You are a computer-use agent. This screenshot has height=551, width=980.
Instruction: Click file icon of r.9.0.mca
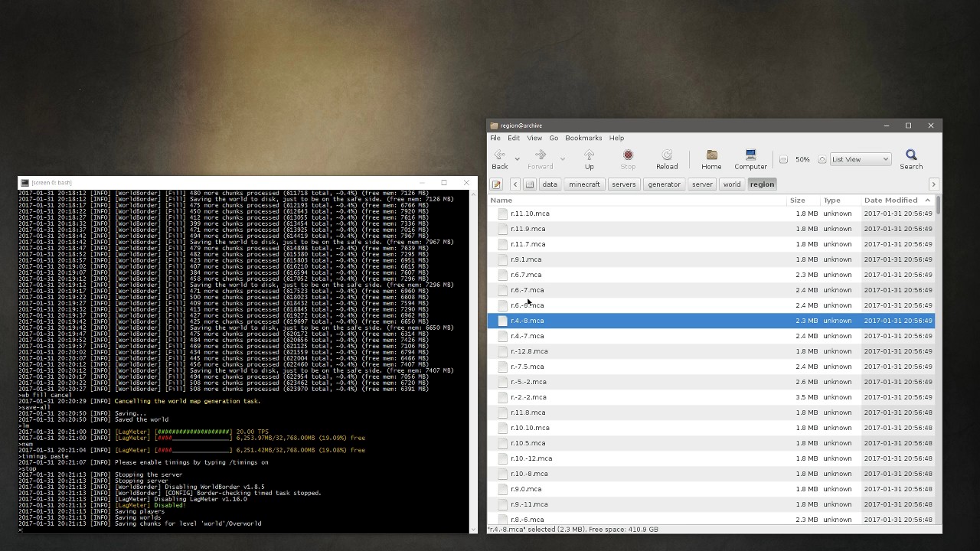tap(503, 489)
